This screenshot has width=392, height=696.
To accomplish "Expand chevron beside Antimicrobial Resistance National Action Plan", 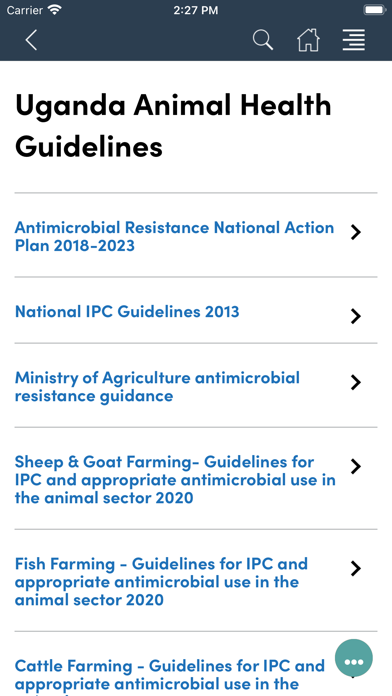I will point(356,232).
